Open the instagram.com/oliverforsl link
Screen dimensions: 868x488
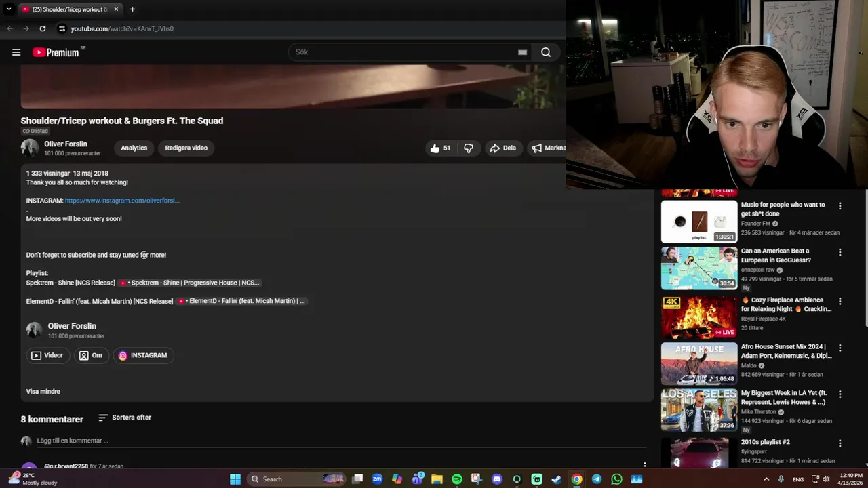(122, 201)
